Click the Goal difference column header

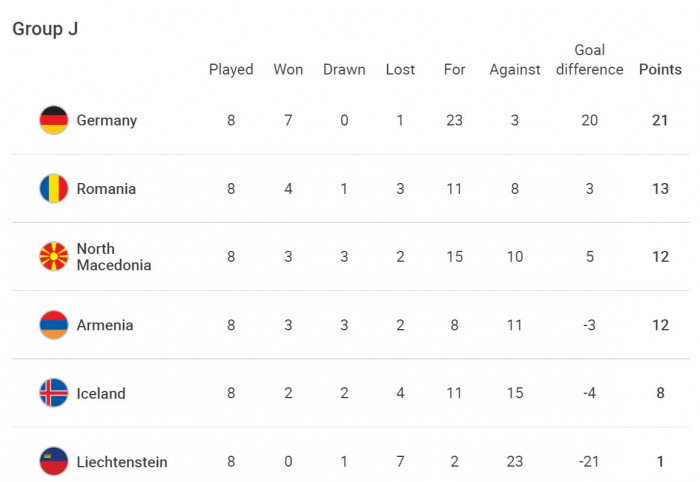point(590,60)
